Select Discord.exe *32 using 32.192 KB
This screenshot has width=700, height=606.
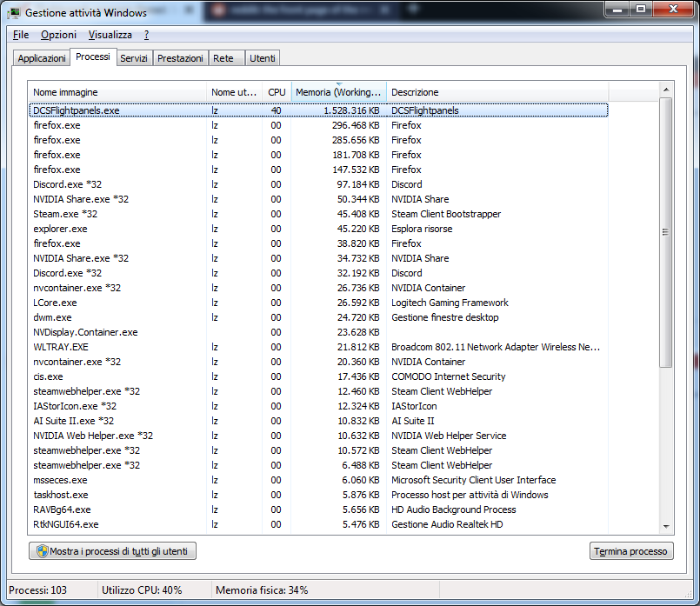click(318, 273)
